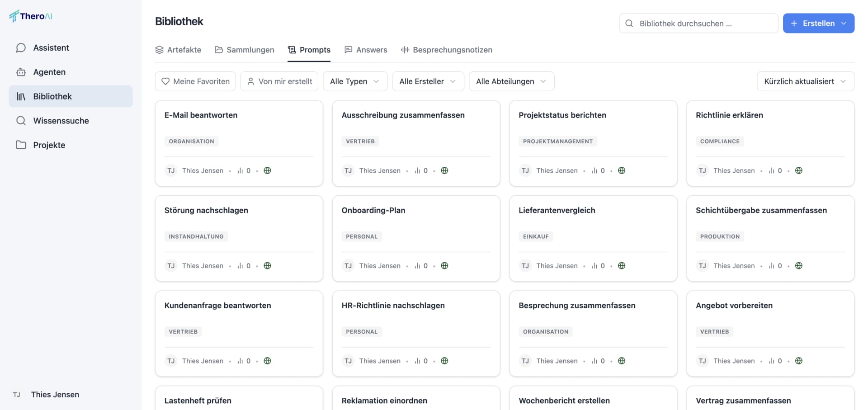Click the globe icon on E-Mail beantworten card
Image resolution: width=868 pixels, height=410 pixels.
(267, 170)
